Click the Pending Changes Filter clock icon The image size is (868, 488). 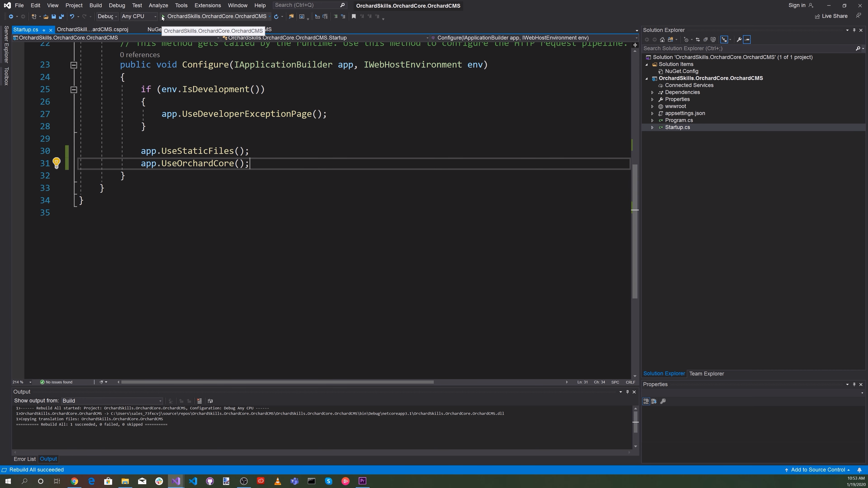(686, 40)
